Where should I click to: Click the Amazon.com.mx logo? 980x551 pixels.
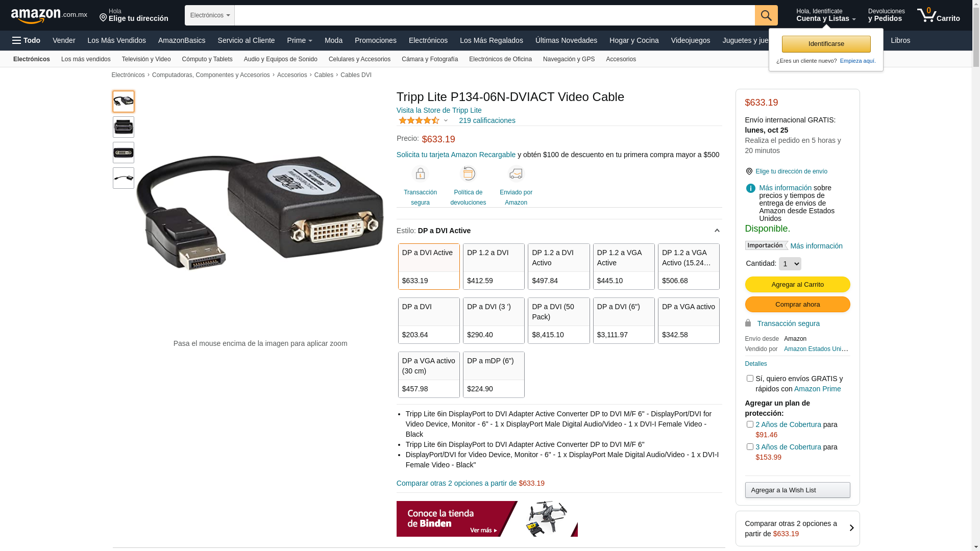tap(49, 15)
